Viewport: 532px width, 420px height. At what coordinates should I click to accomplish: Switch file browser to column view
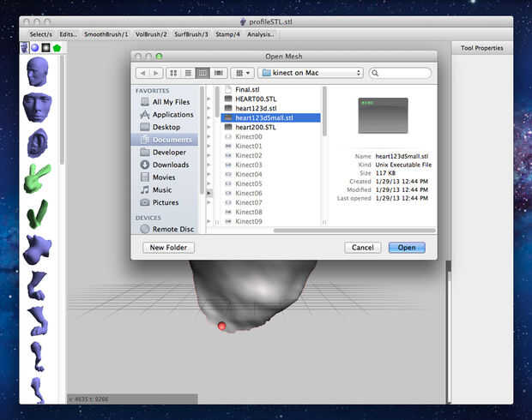[x=203, y=73]
